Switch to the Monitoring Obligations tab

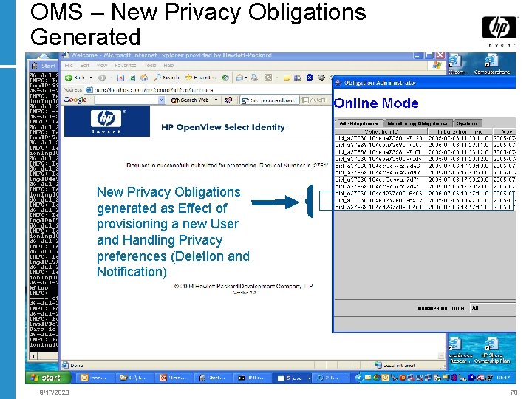pyautogui.click(x=417, y=123)
